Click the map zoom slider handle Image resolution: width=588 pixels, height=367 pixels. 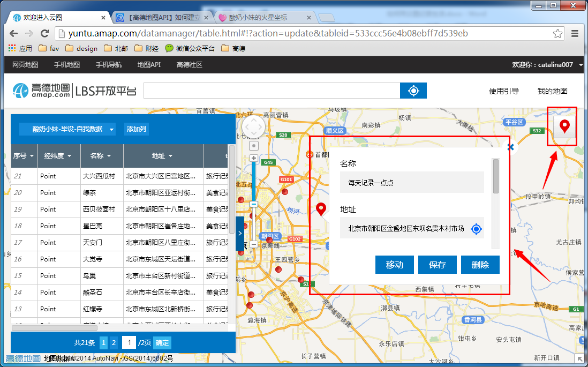coord(254,204)
